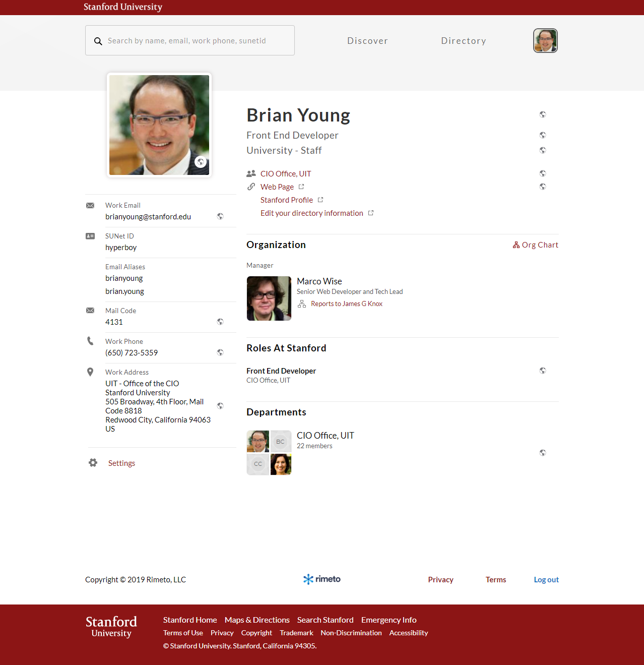644x665 pixels.
Task: Open Settings link in sidebar
Action: click(x=121, y=463)
